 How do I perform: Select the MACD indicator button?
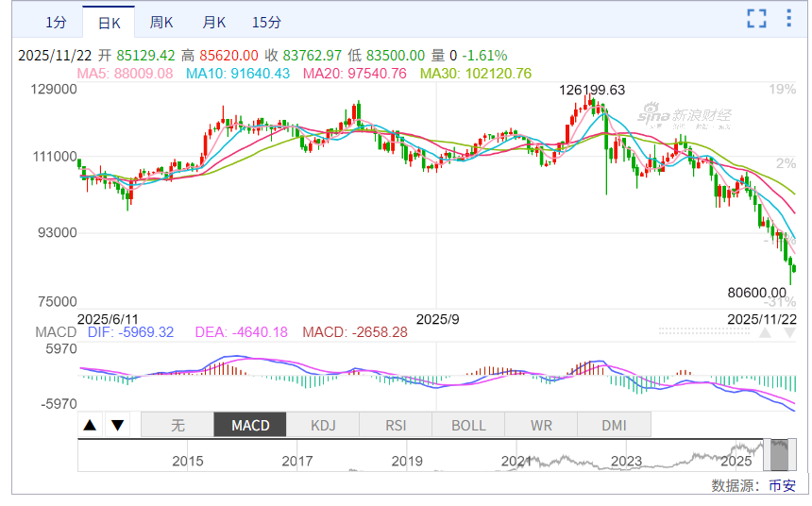pos(250,425)
